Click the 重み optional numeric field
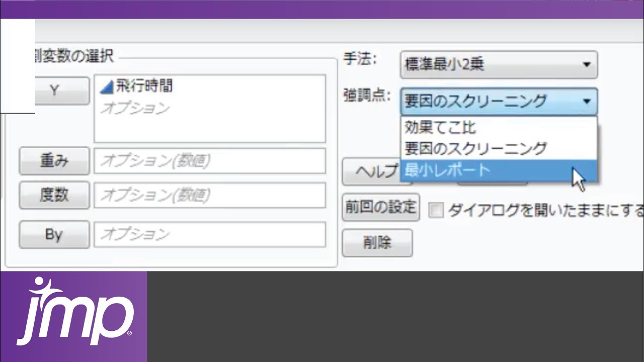This screenshot has height=362, width=644. tap(210, 161)
